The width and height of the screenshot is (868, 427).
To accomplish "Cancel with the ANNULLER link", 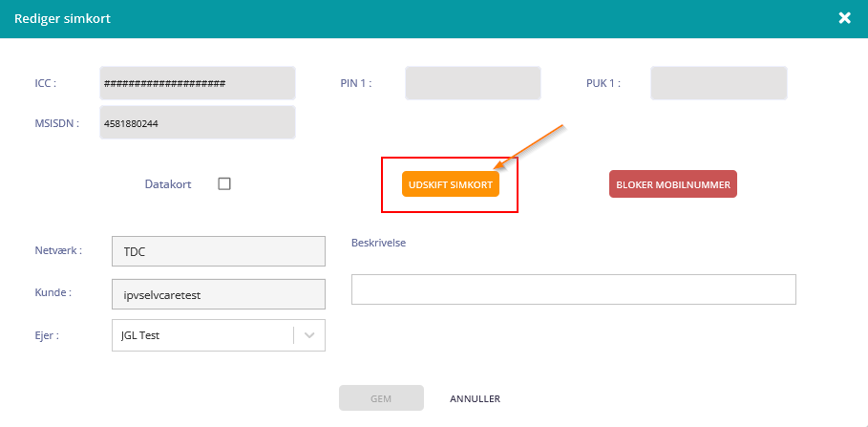I will coord(475,398).
